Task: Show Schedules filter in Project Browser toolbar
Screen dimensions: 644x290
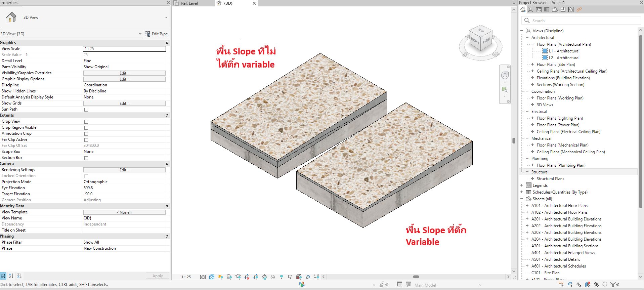Action: (x=547, y=9)
